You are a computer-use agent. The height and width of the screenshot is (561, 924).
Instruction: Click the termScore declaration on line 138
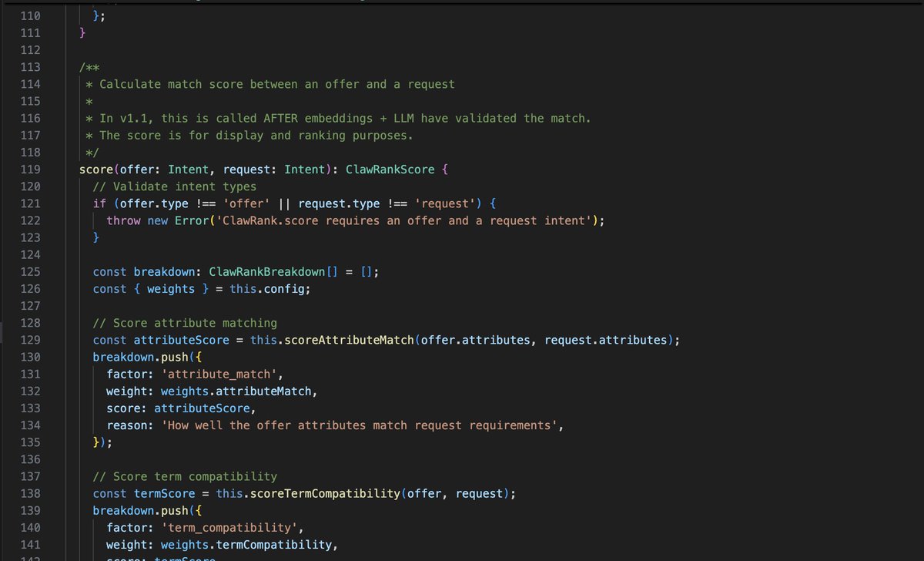[165, 493]
